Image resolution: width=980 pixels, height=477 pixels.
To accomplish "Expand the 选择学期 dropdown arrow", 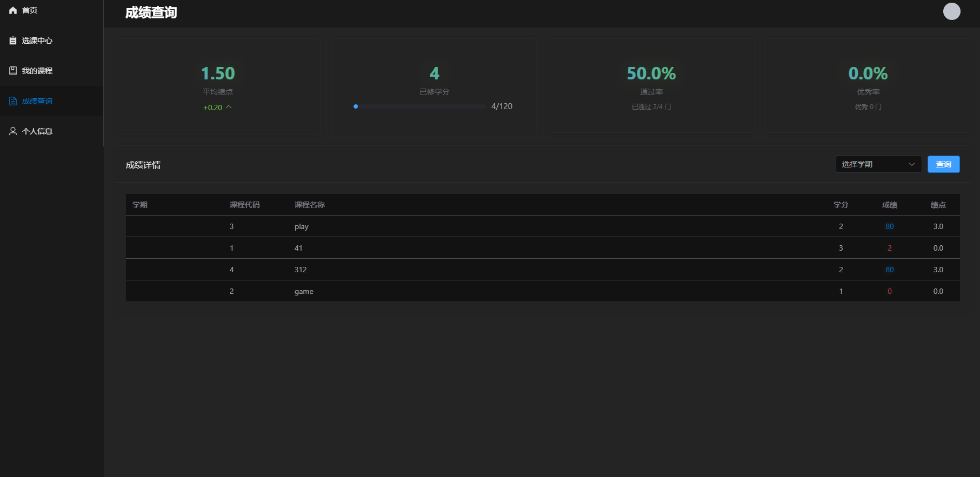I will (x=911, y=164).
